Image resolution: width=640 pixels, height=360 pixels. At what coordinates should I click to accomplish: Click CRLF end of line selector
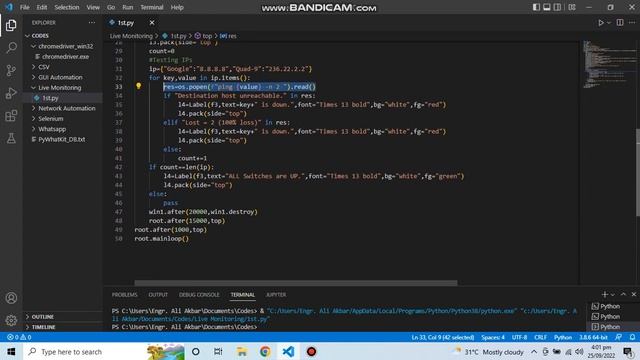[540, 337]
